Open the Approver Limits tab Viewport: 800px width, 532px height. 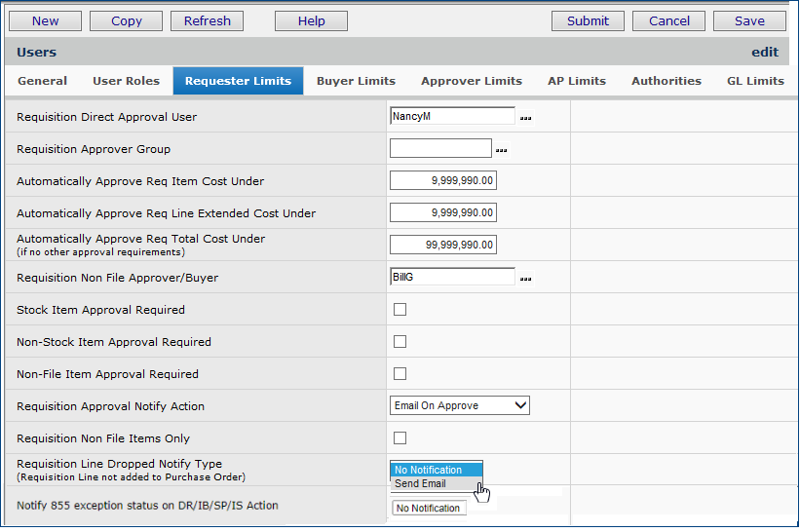471,81
